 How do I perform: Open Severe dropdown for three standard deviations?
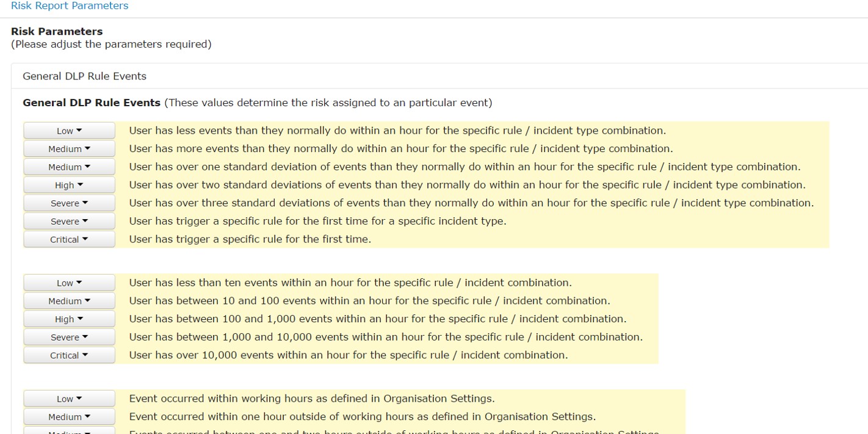click(69, 203)
